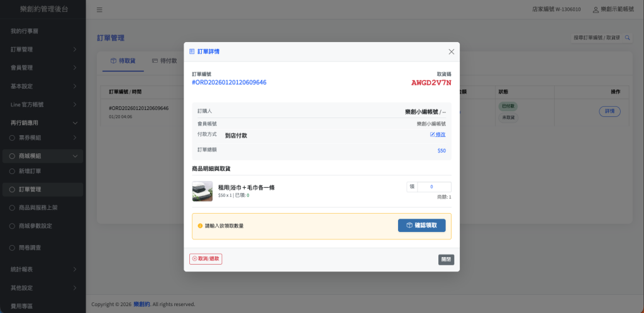The height and width of the screenshot is (313, 644).
Task: Click the search magnifier icon
Action: (627, 38)
